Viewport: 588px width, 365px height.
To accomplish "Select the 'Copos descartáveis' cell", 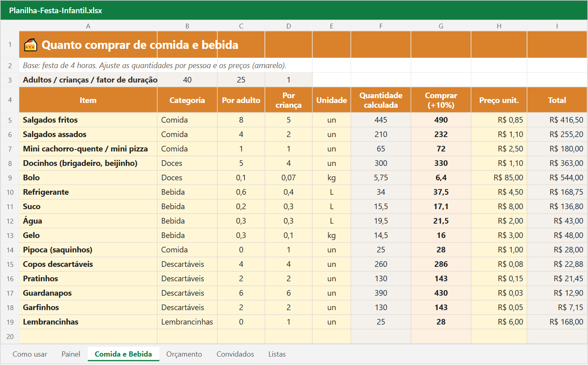I will click(x=88, y=264).
